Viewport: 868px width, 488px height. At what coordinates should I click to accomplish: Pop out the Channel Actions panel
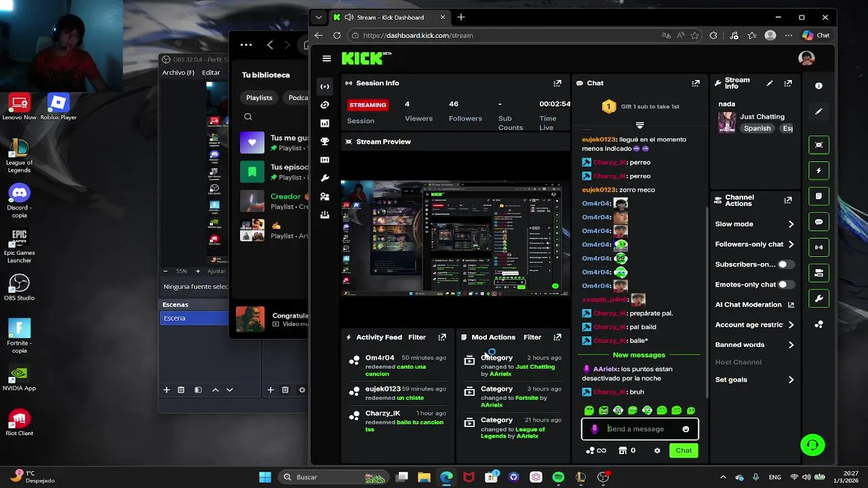tap(788, 201)
